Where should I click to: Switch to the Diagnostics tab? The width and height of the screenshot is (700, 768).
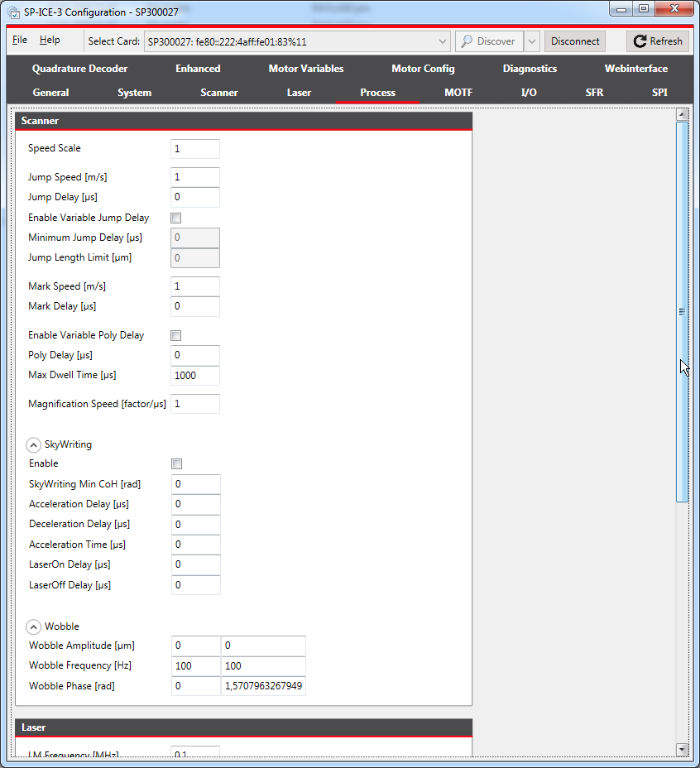[530, 69]
